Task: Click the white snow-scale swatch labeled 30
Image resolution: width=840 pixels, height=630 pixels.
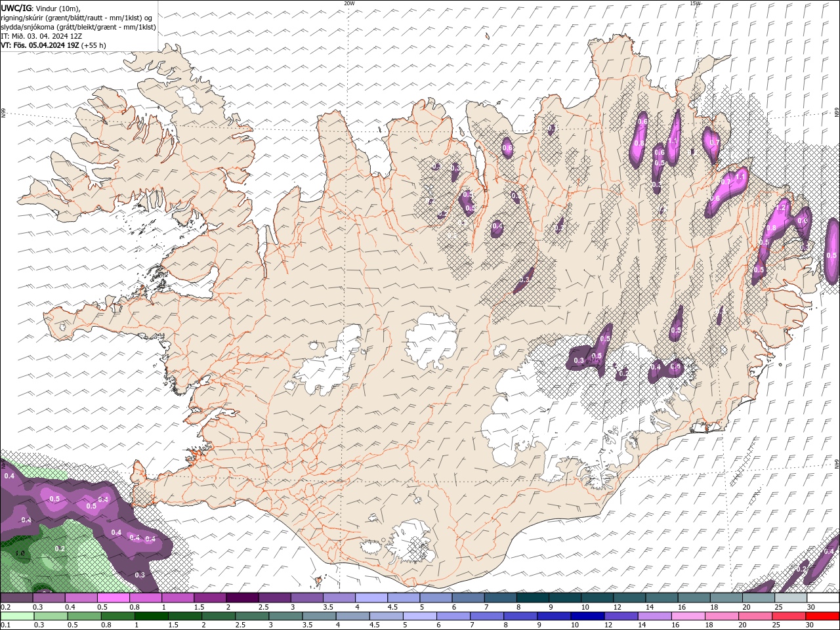Action: 823,598
